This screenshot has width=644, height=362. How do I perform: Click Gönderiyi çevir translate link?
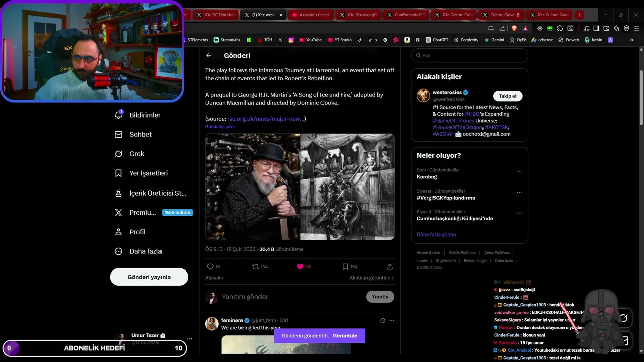[x=220, y=127]
